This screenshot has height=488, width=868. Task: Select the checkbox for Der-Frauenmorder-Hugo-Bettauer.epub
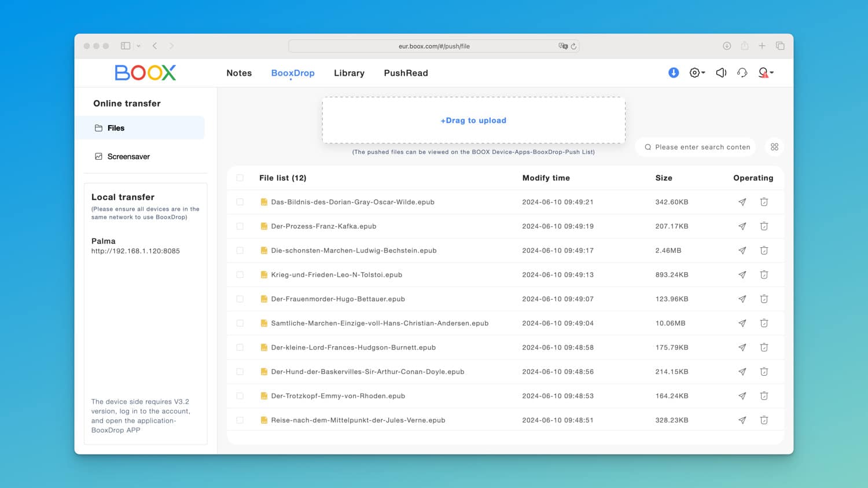(x=240, y=299)
